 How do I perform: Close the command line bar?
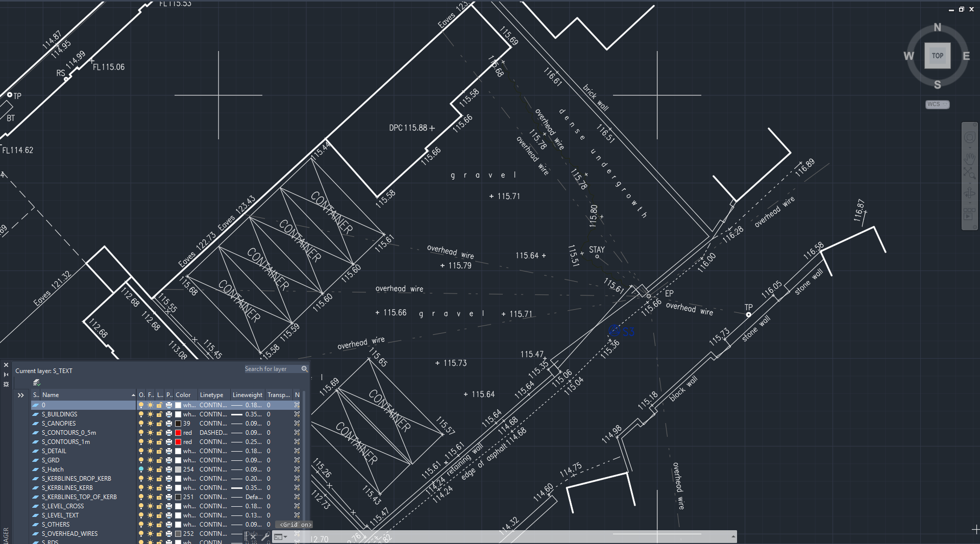253,537
